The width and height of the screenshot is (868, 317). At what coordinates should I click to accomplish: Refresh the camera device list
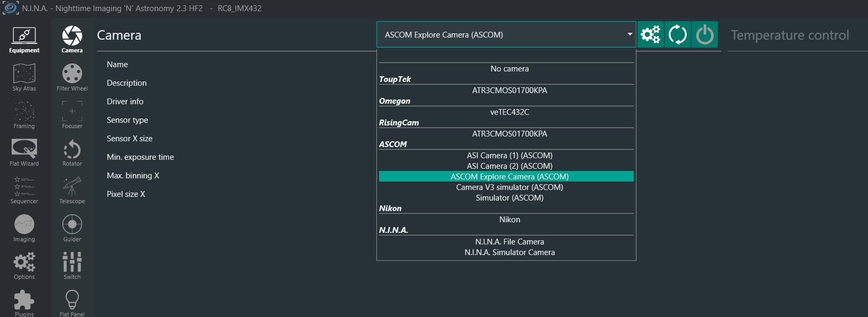[x=678, y=35]
